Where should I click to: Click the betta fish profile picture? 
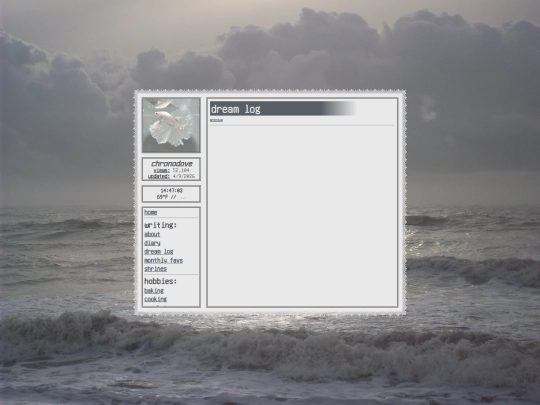[171, 125]
